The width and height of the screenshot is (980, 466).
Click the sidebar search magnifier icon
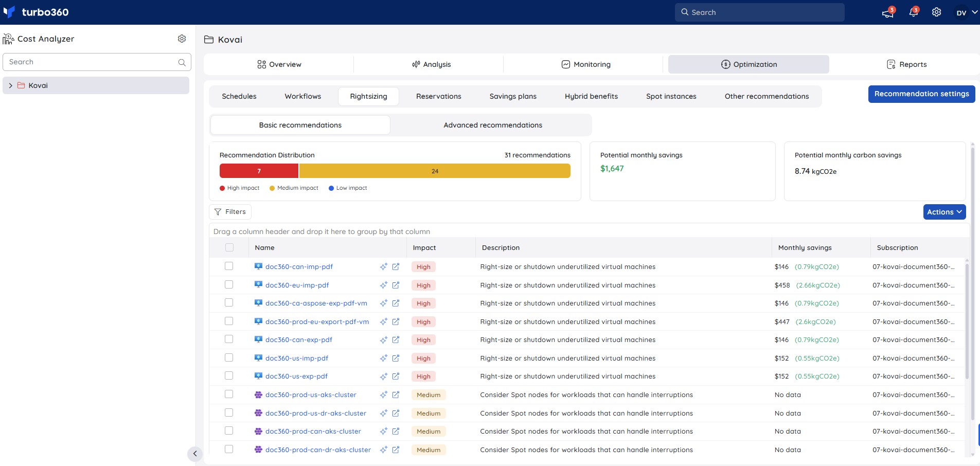[x=182, y=62]
